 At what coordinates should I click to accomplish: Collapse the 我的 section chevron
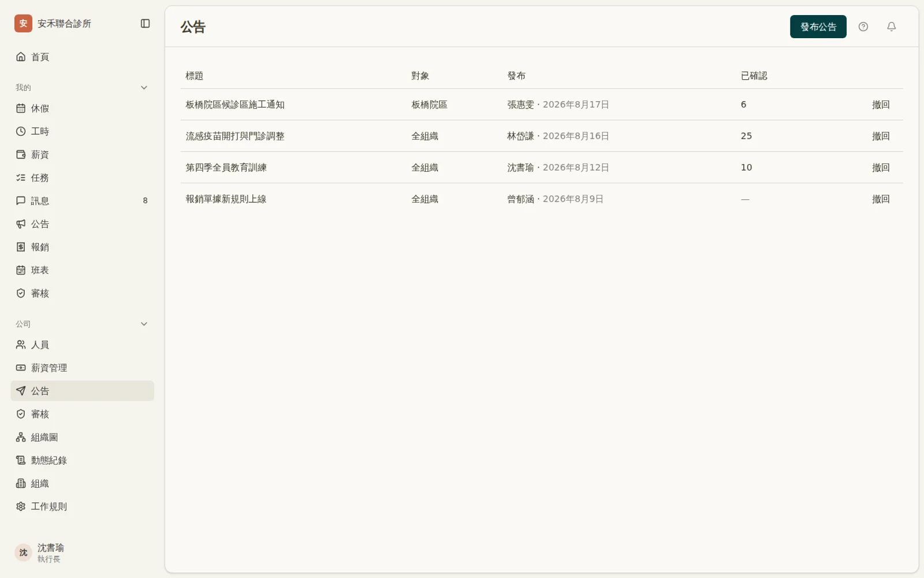click(144, 87)
